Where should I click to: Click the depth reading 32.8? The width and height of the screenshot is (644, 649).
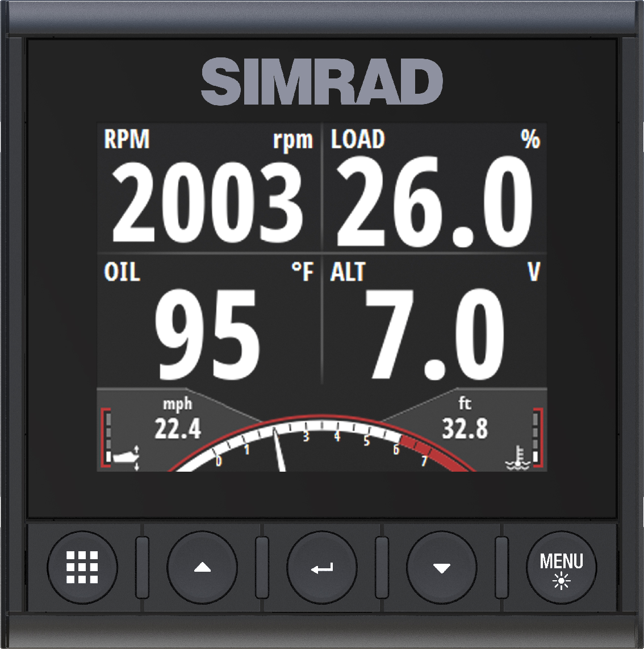click(x=465, y=428)
